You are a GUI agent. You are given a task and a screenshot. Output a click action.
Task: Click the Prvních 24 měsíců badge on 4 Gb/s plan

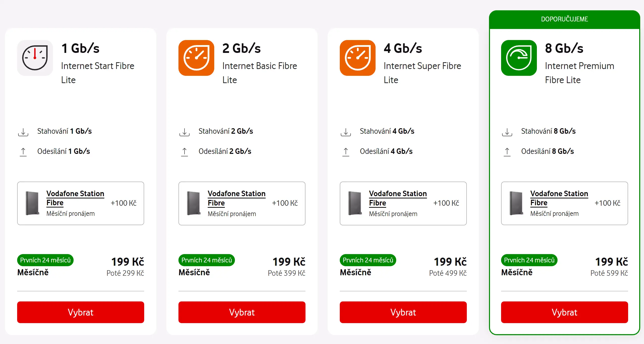click(x=368, y=260)
